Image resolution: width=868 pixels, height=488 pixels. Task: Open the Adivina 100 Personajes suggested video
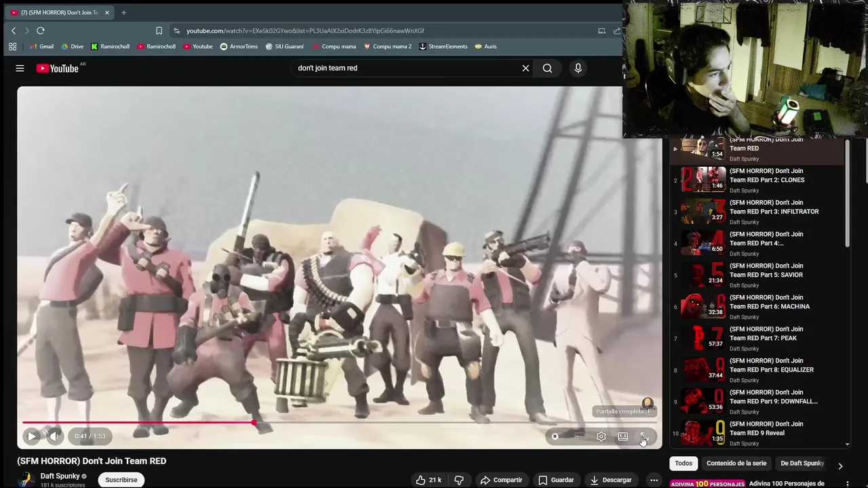coord(787,484)
